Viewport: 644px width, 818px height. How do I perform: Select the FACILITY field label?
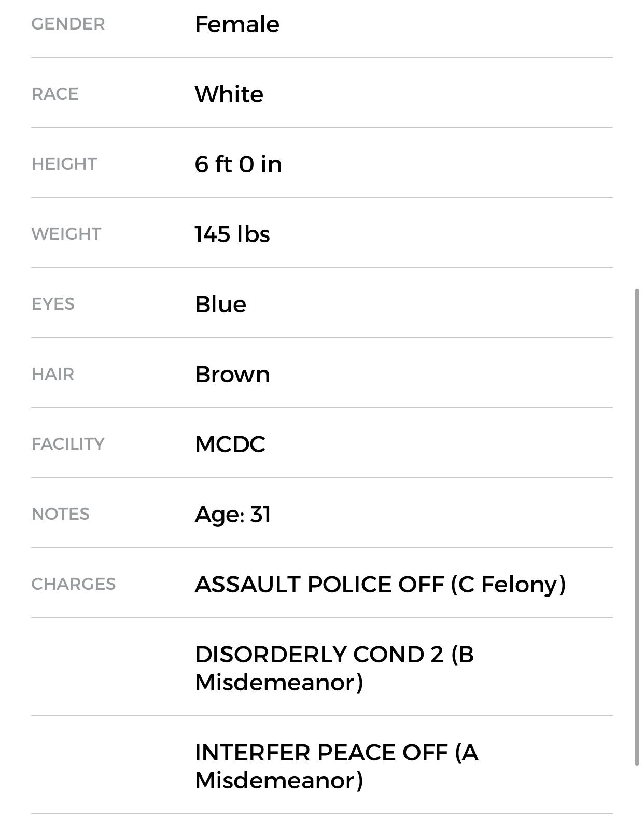tap(67, 444)
